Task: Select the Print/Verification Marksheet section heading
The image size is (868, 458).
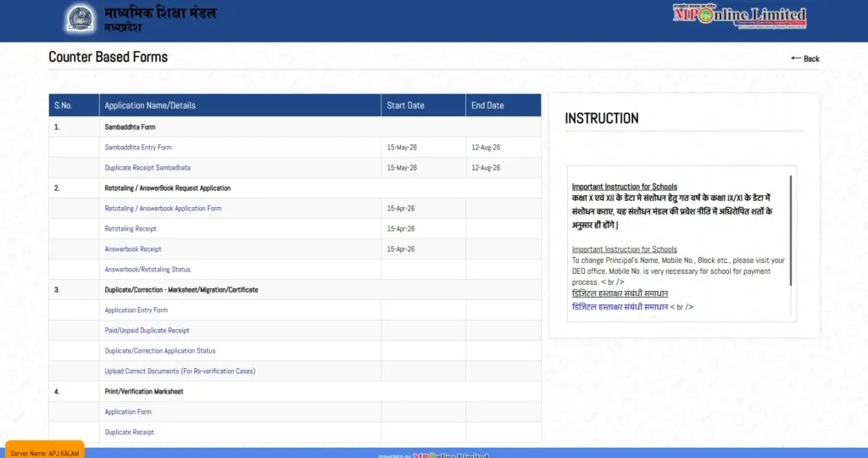Action: point(144,392)
